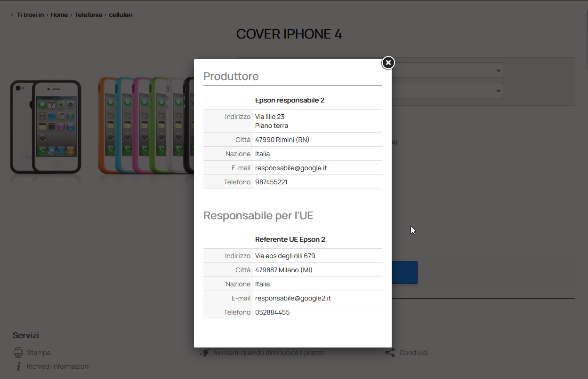Go to Home in the breadcrumb
The height and width of the screenshot is (379, 588).
pyautogui.click(x=59, y=15)
